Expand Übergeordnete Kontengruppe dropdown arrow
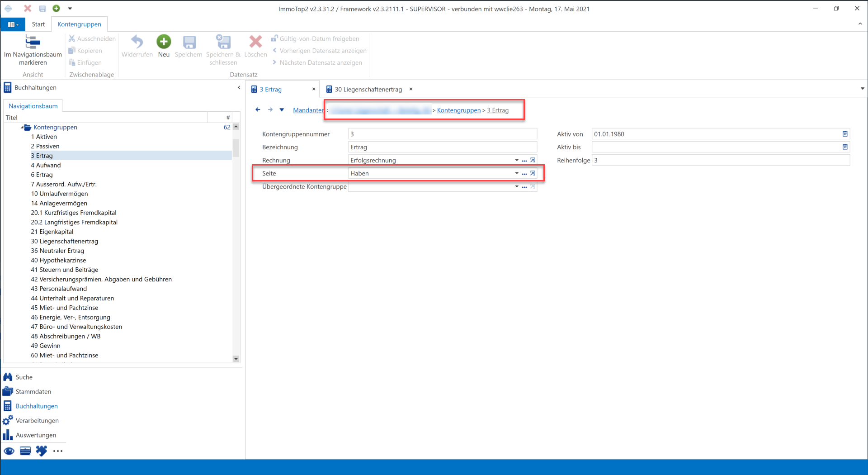This screenshot has width=868, height=475. click(x=517, y=186)
